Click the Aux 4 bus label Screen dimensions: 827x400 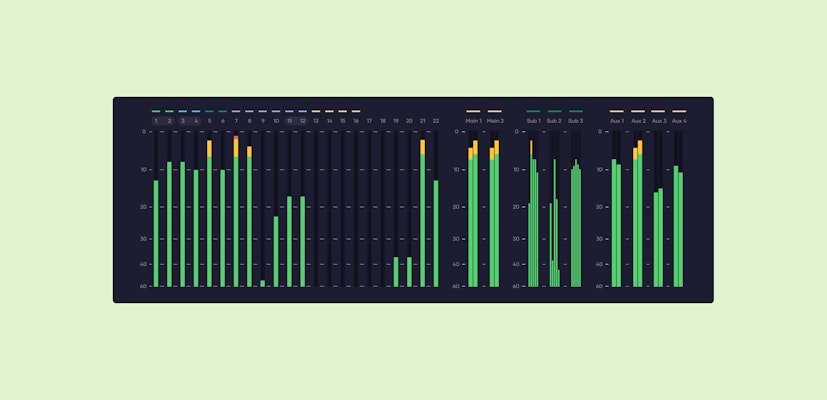pos(679,121)
